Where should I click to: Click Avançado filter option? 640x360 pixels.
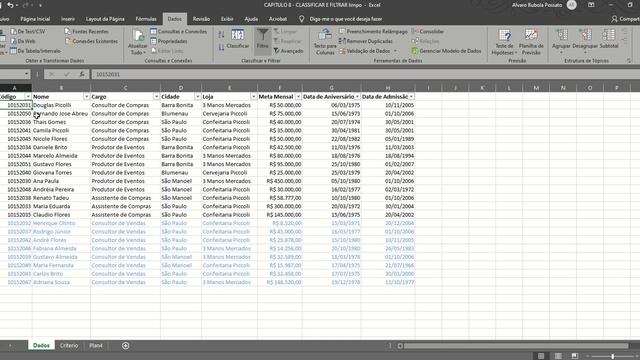point(288,51)
